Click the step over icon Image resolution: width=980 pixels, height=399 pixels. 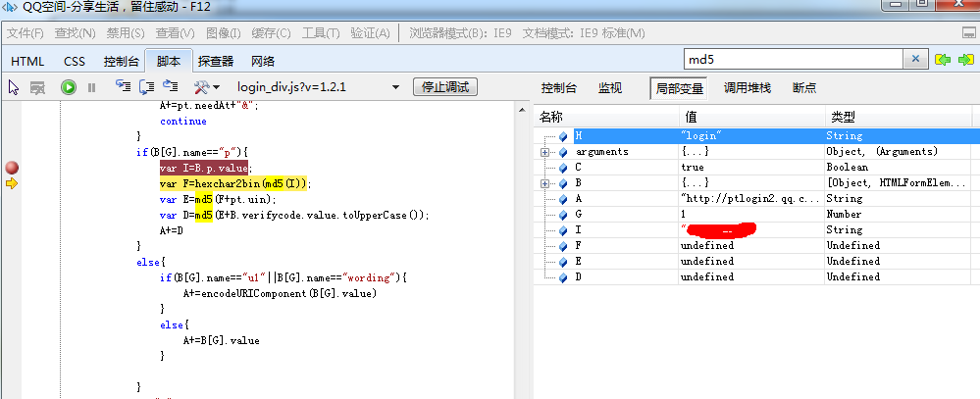click(x=147, y=87)
